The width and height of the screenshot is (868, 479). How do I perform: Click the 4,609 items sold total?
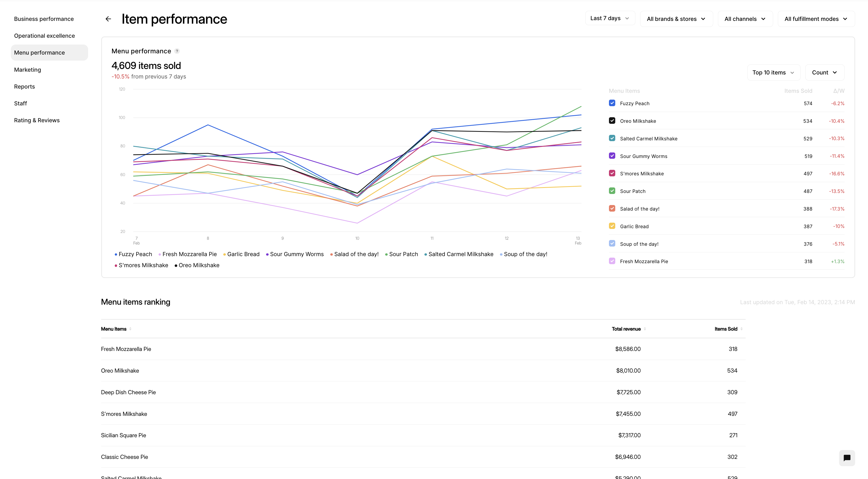[146, 65]
